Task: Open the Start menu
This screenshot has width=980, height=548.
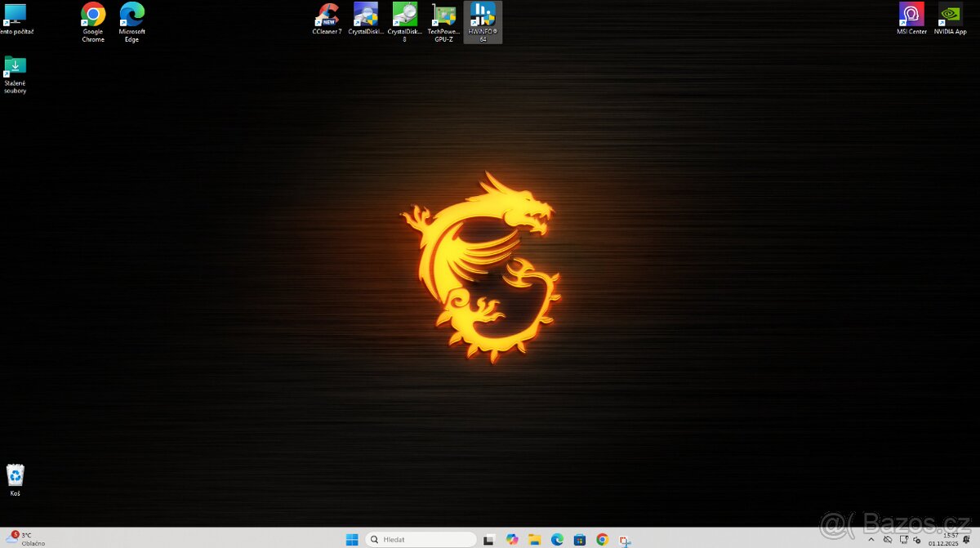Action: click(352, 539)
